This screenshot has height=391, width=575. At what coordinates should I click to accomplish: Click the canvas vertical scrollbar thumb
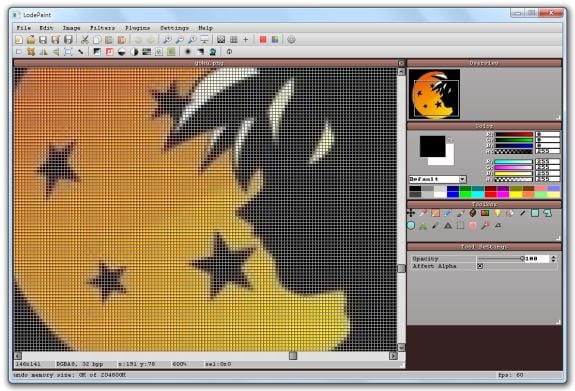pos(401,268)
